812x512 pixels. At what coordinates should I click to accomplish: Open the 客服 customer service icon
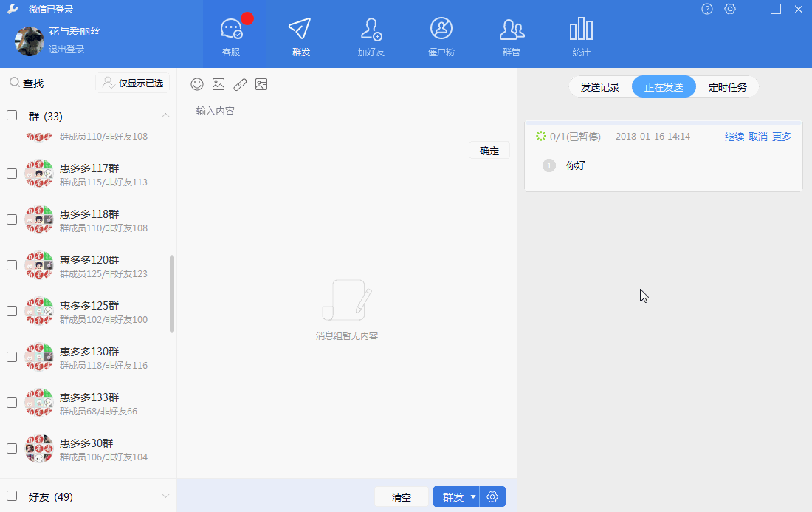coord(231,30)
